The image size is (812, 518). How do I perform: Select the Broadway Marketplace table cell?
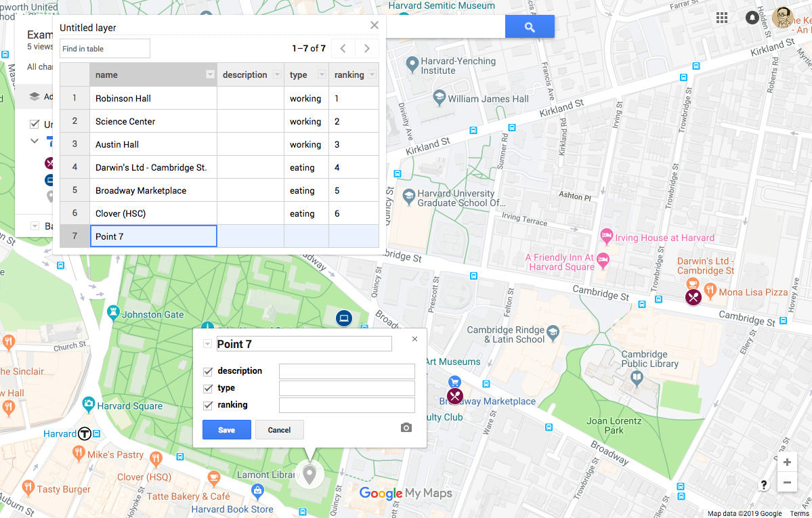[x=153, y=190]
